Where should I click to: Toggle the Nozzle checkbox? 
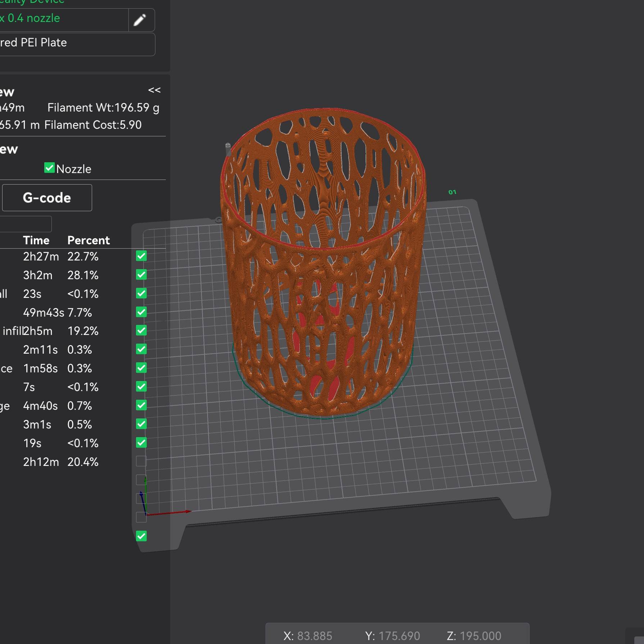click(49, 168)
